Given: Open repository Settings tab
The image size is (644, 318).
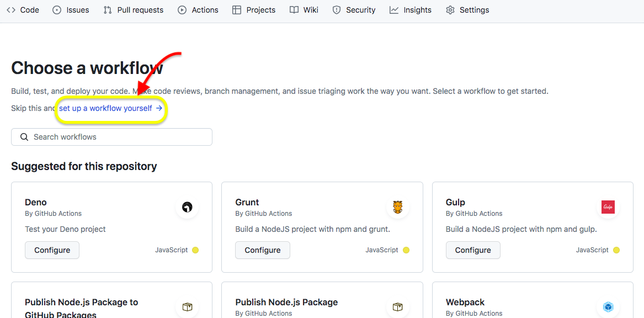Looking at the screenshot, I should tap(467, 10).
